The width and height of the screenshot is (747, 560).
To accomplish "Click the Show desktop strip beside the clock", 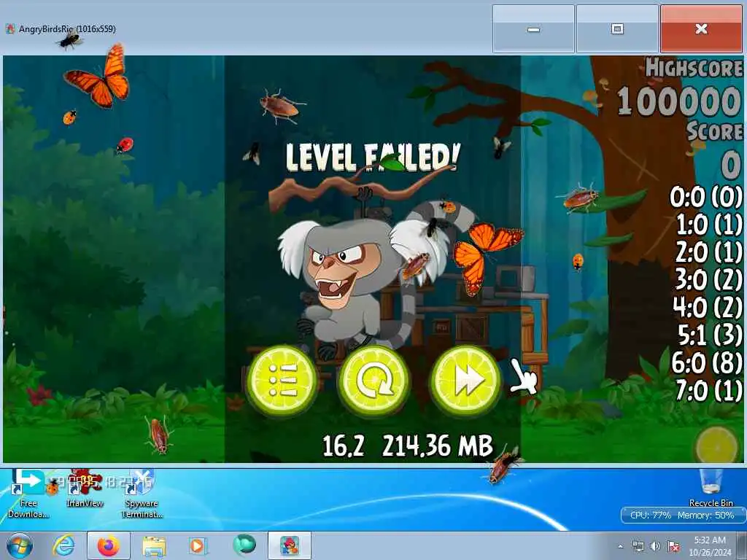I will (742, 545).
